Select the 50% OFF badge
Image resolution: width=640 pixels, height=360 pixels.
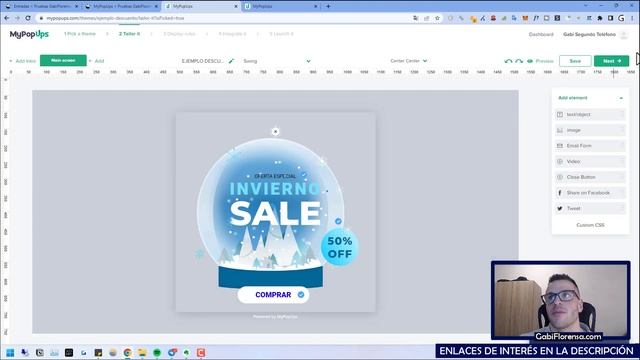pos(340,247)
